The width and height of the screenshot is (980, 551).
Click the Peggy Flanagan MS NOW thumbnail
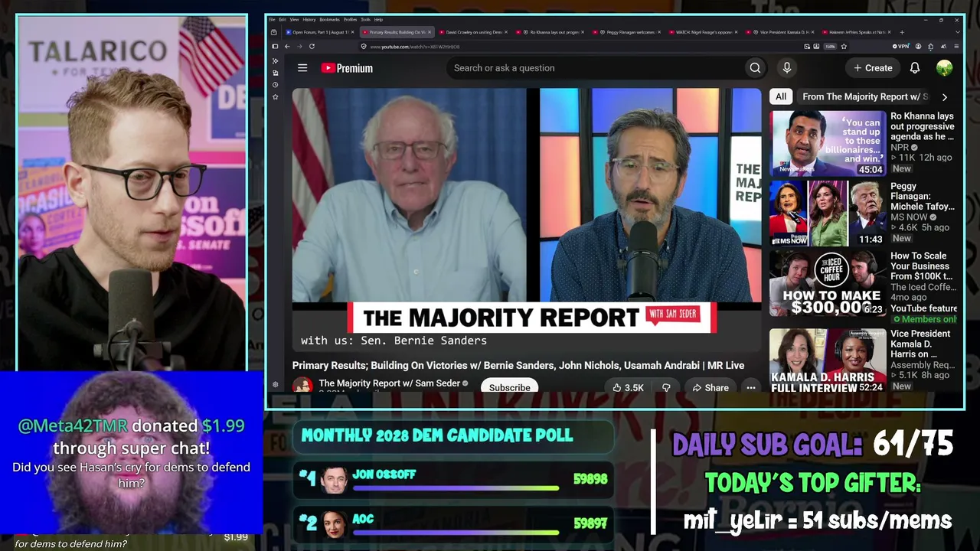(x=828, y=214)
